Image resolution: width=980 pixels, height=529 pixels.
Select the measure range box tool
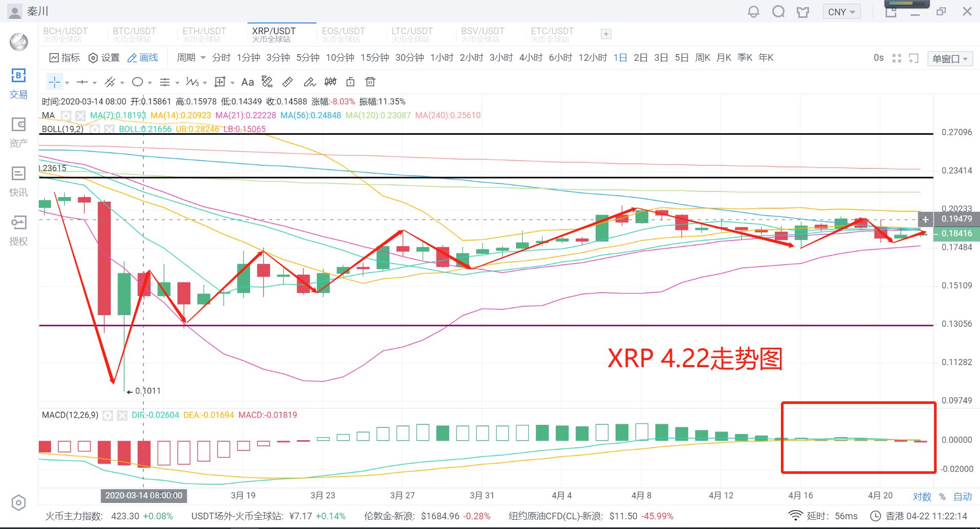220,82
